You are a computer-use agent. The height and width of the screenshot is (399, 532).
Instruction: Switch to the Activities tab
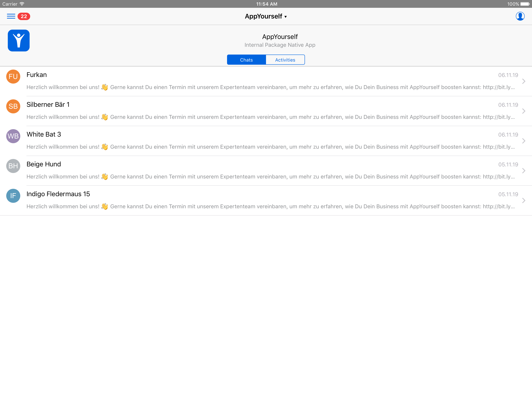285,60
